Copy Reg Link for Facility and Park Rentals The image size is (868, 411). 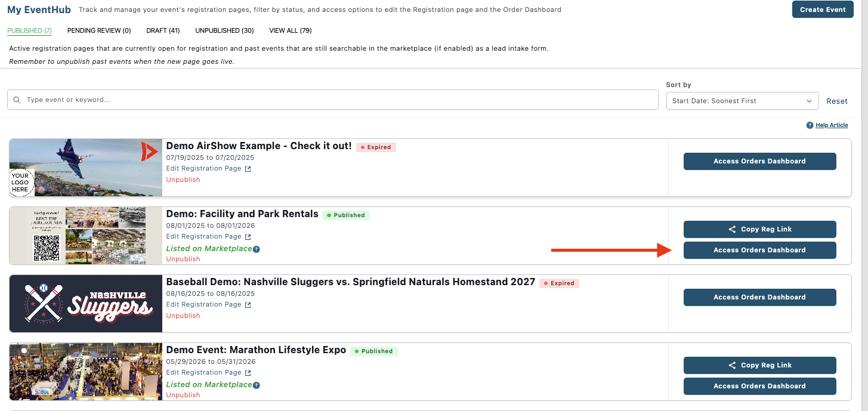759,229
